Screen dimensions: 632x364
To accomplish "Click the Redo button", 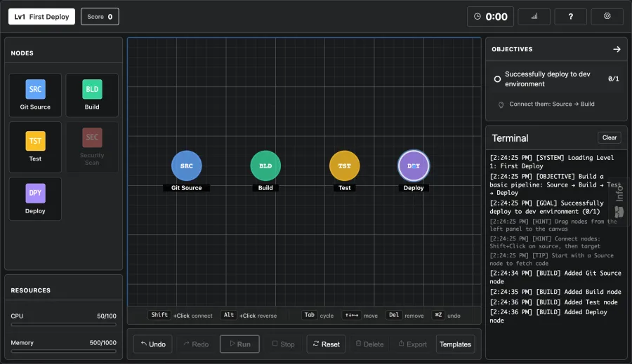I will pos(196,344).
